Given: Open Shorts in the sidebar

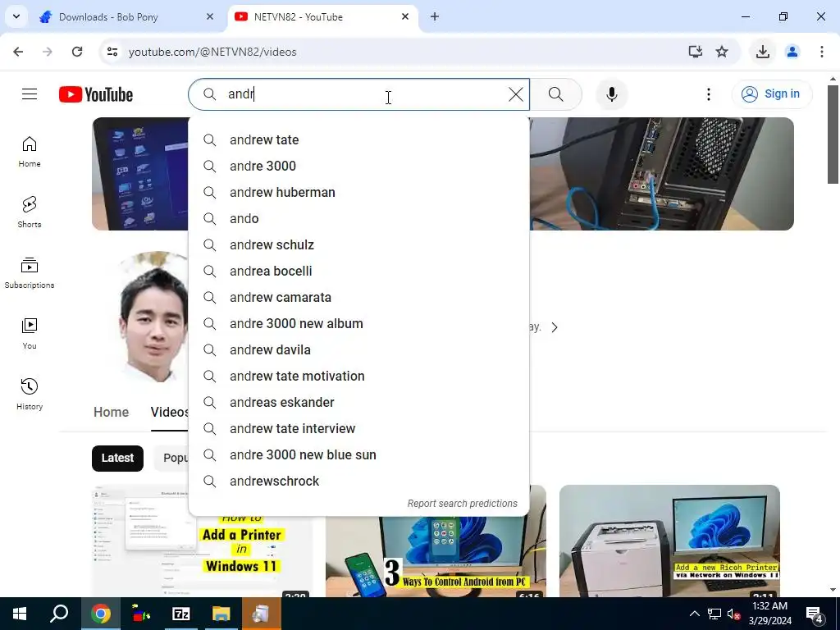Looking at the screenshot, I should coord(30,212).
